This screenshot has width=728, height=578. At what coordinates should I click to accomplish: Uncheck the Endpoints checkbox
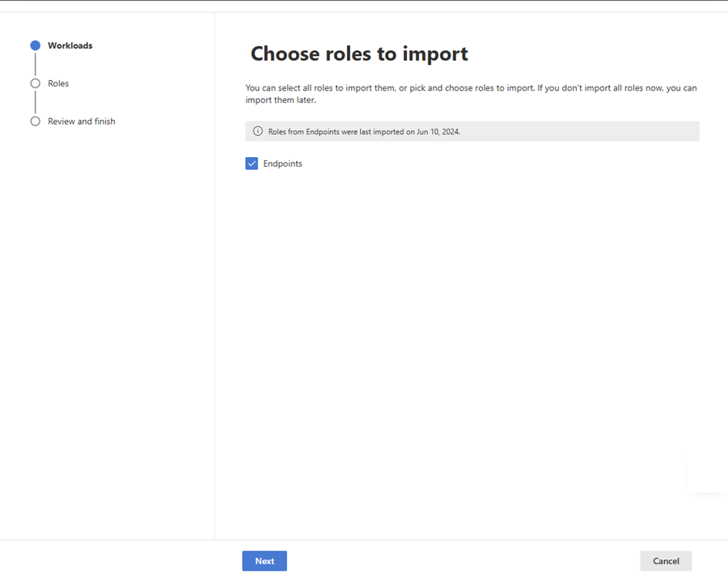pos(252,164)
